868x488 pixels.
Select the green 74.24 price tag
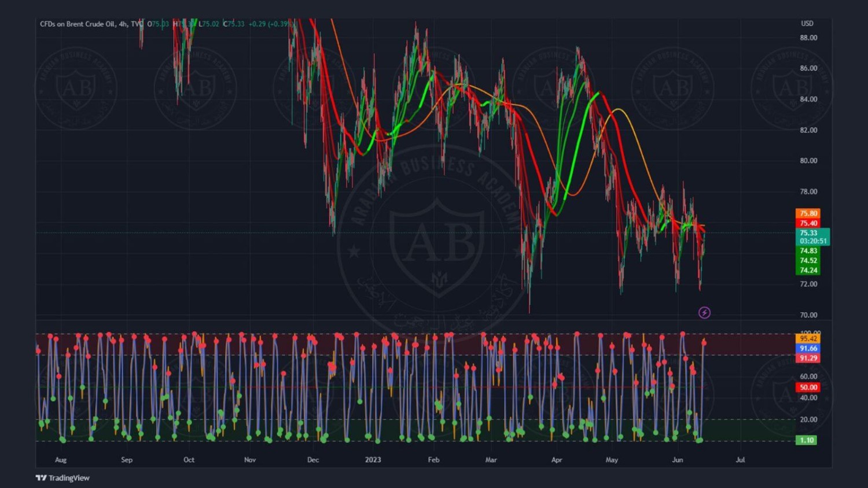click(808, 271)
